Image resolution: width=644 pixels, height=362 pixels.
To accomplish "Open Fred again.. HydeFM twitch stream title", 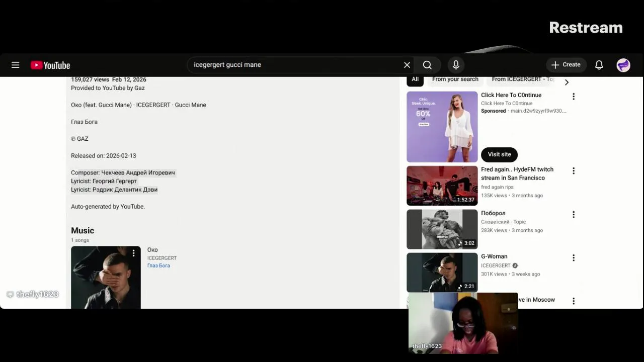I will pyautogui.click(x=517, y=173).
